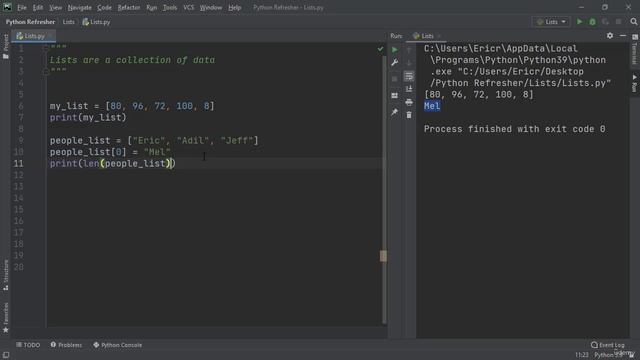Click the "Mel" string on line 10

tap(157, 152)
